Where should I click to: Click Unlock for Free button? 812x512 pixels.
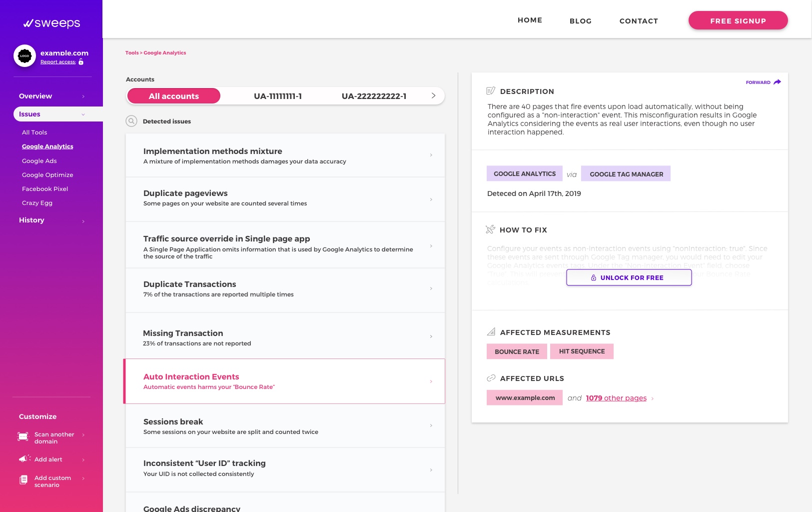tap(629, 277)
